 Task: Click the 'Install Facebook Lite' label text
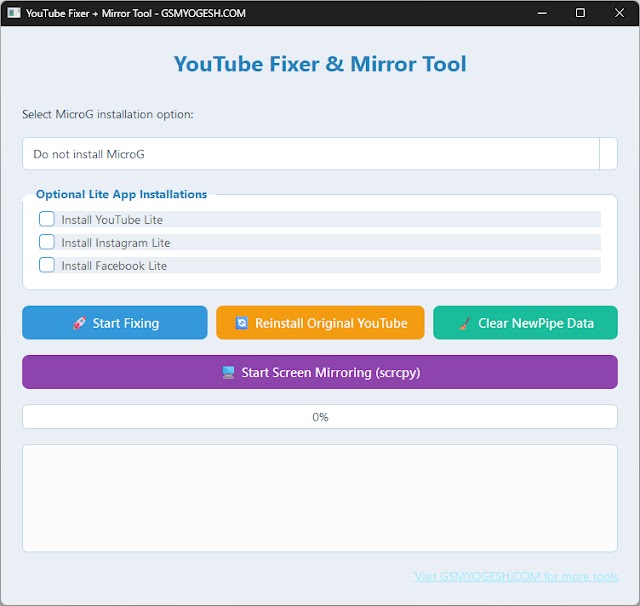click(x=114, y=266)
